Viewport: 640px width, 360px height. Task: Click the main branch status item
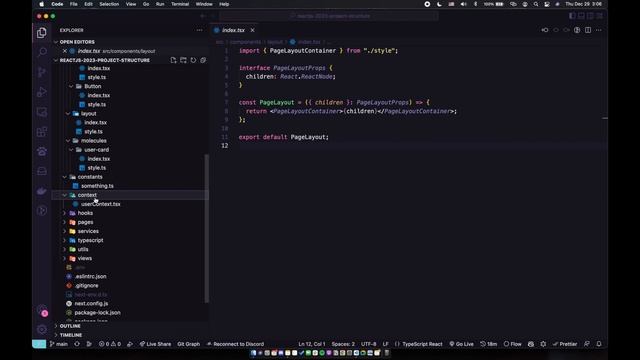tap(59, 344)
